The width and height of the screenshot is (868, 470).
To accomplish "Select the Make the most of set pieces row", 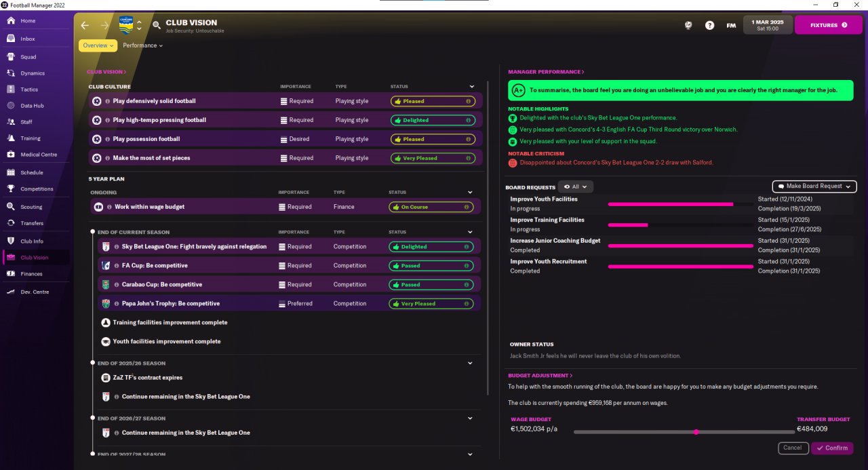I will [x=285, y=158].
